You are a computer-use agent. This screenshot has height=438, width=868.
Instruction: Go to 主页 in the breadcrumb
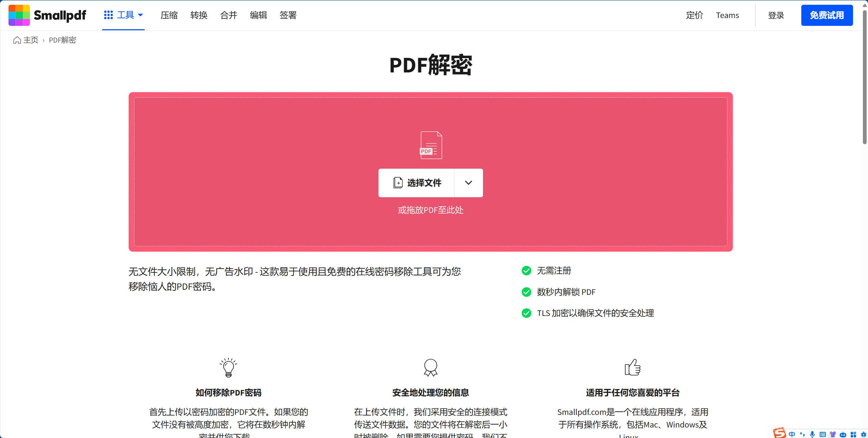(31, 40)
